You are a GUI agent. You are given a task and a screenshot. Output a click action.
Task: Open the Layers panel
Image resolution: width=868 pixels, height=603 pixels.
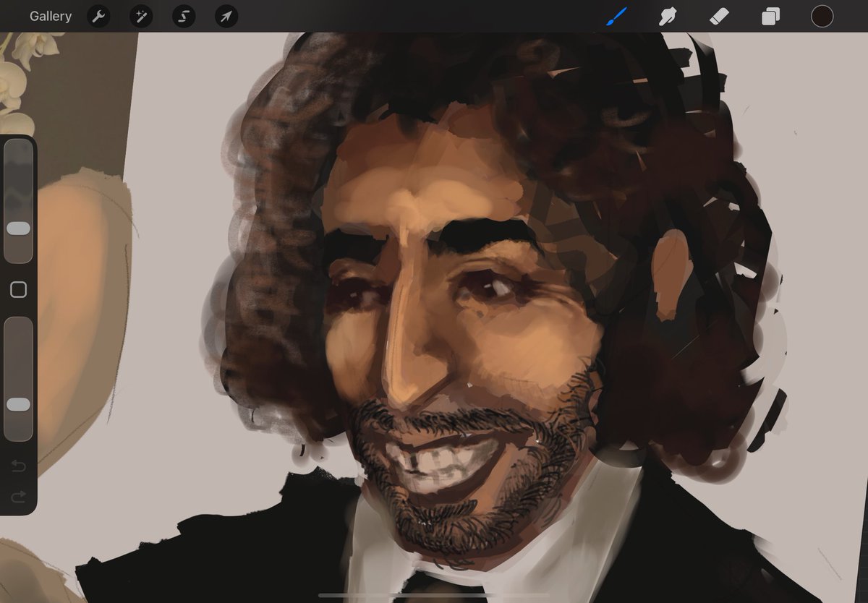(x=770, y=16)
